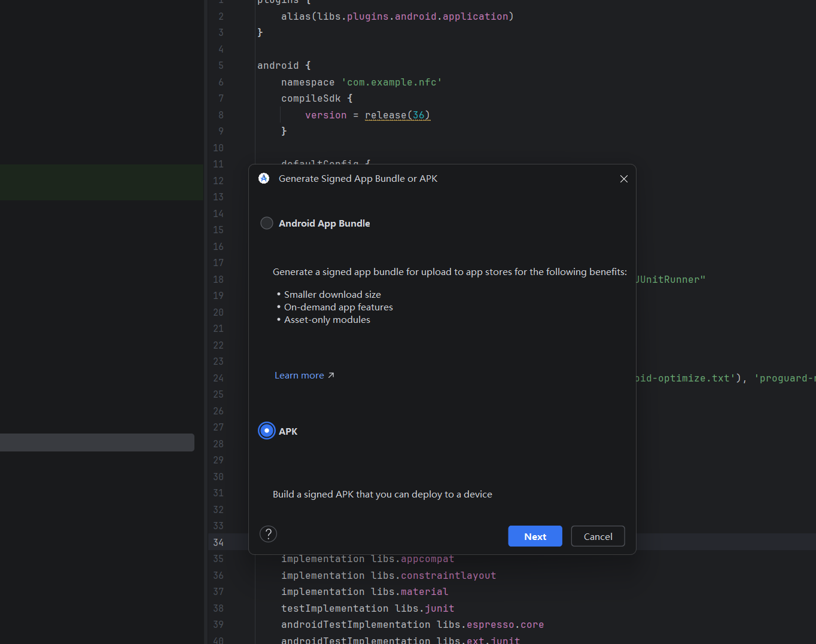816x644 pixels.
Task: Cancel the Generate Signed APK dialog
Action: coord(598,536)
